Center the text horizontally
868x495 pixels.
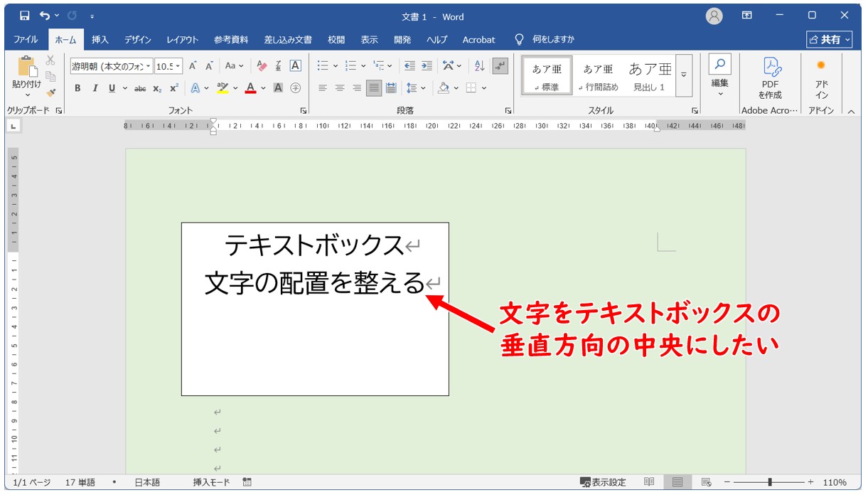coord(340,88)
